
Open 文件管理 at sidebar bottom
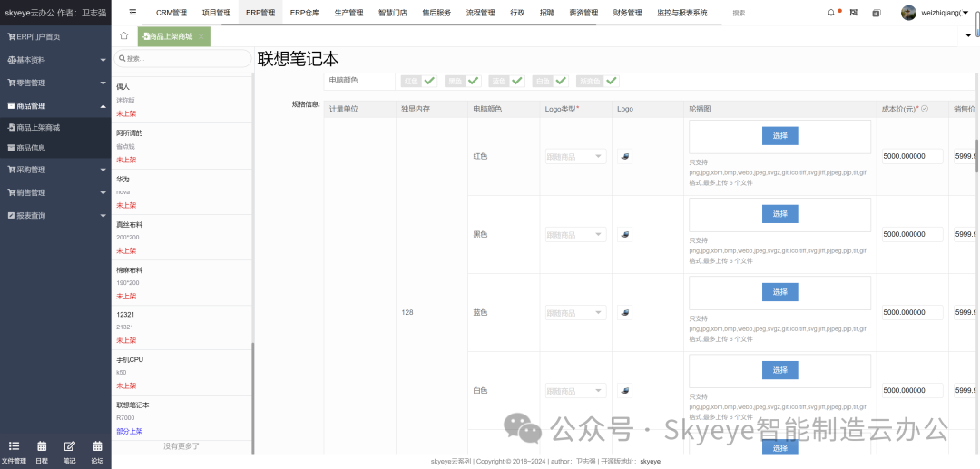(14, 453)
